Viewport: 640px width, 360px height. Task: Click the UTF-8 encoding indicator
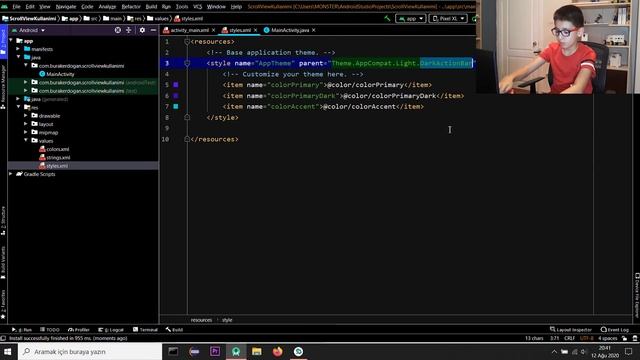click(x=587, y=338)
